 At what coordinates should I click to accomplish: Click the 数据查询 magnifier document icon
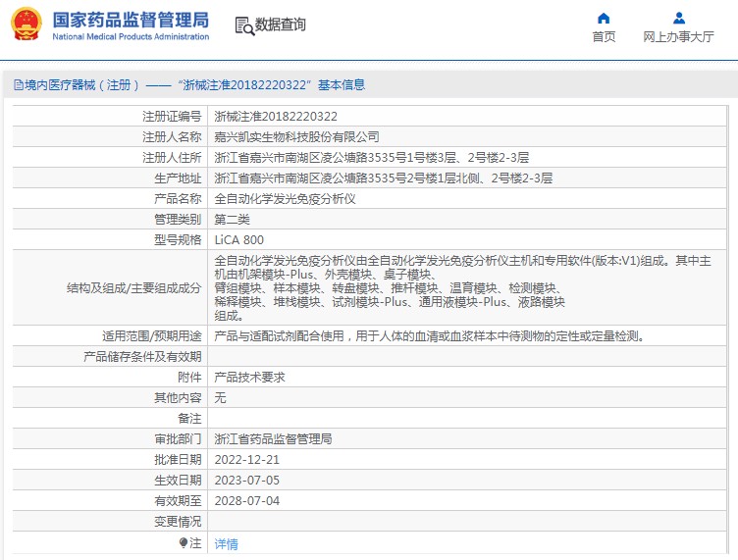click(243, 25)
